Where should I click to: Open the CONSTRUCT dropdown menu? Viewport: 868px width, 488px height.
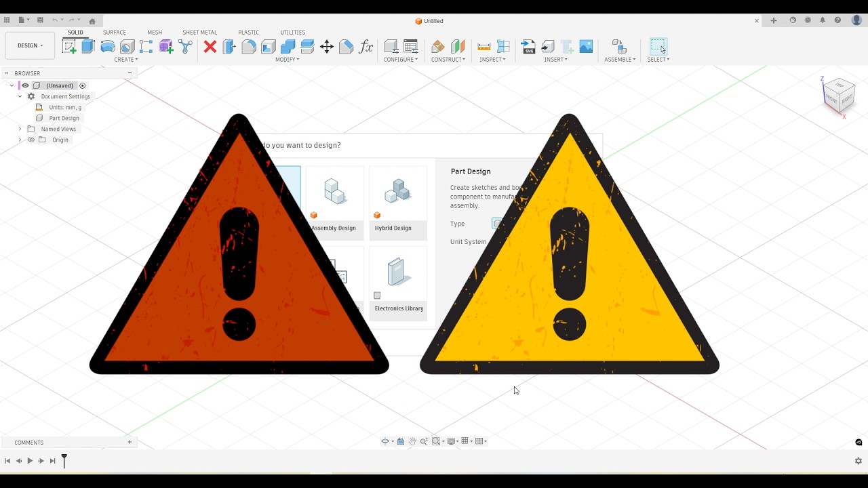click(x=448, y=60)
